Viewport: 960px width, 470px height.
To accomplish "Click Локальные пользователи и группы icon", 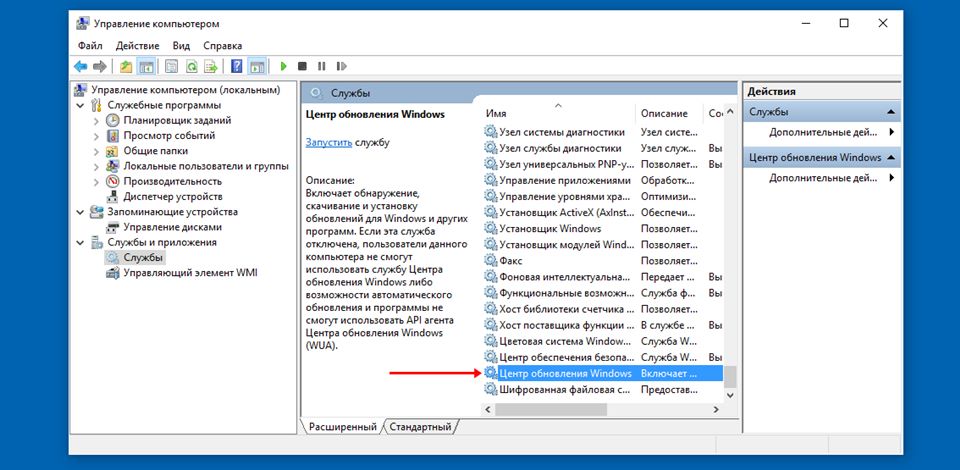I will (113, 166).
